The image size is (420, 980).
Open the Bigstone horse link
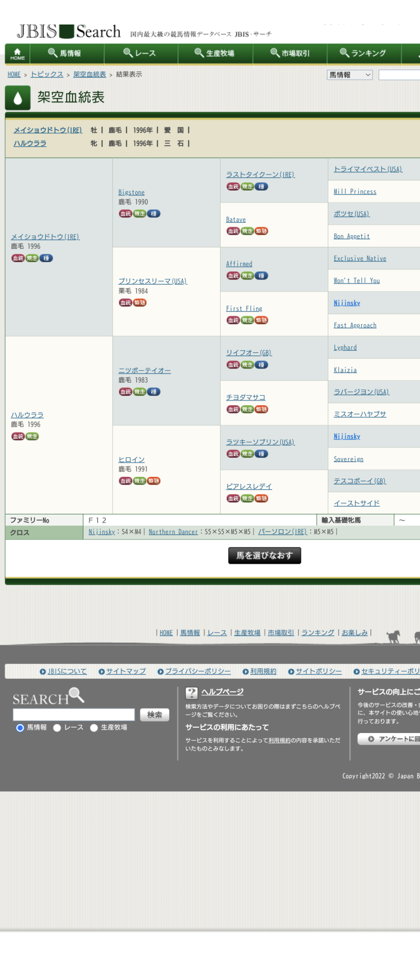click(x=131, y=193)
